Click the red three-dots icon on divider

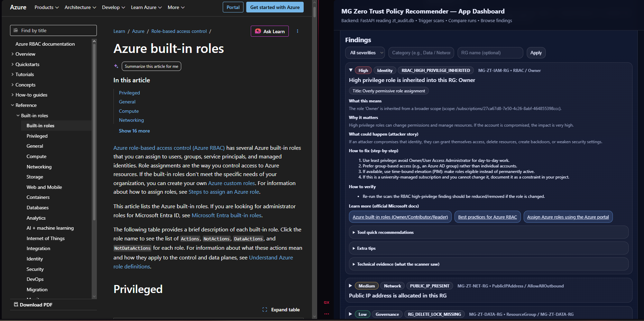point(326,314)
